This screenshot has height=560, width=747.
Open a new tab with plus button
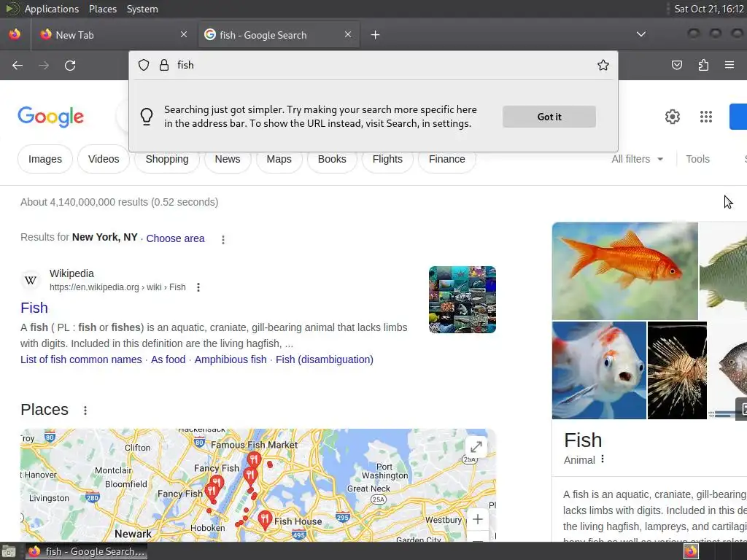click(376, 35)
